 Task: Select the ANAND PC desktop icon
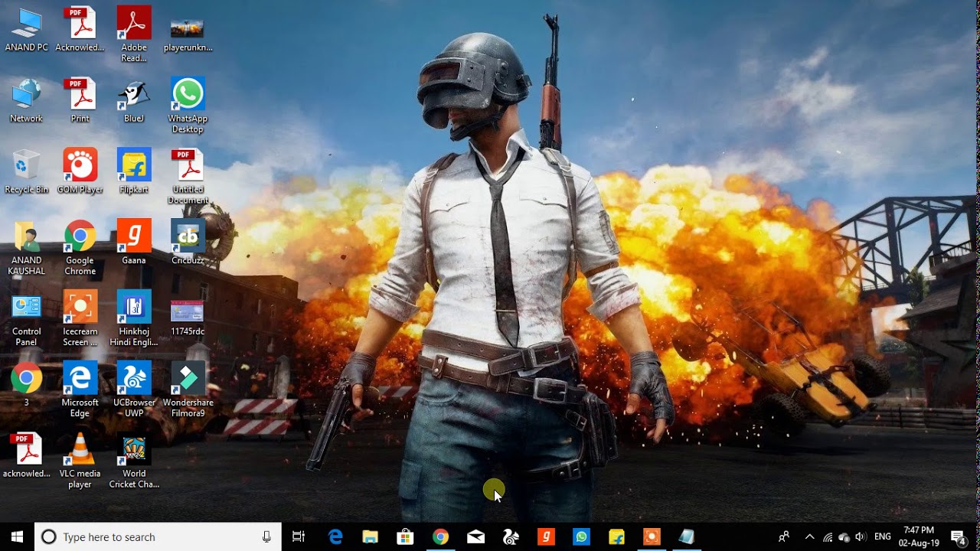click(26, 30)
